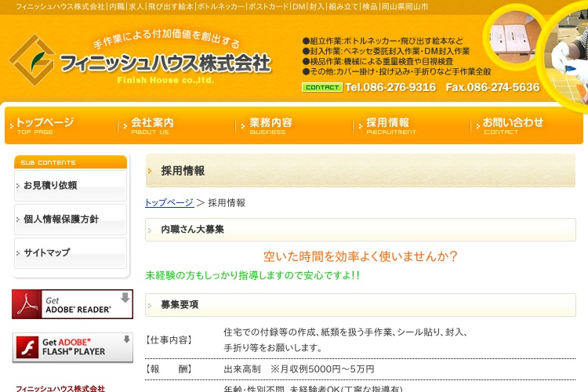Click the Finish House diamond logo

click(31, 60)
